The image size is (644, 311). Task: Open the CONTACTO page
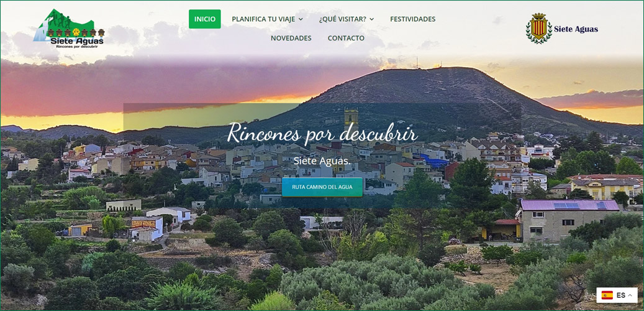coord(346,38)
